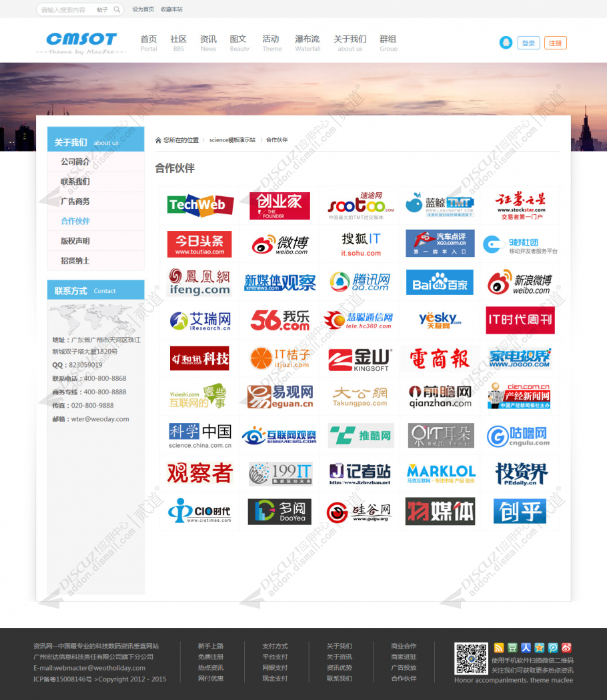Click 支付方式 in the footer
The width and height of the screenshot is (607, 700).
click(275, 646)
